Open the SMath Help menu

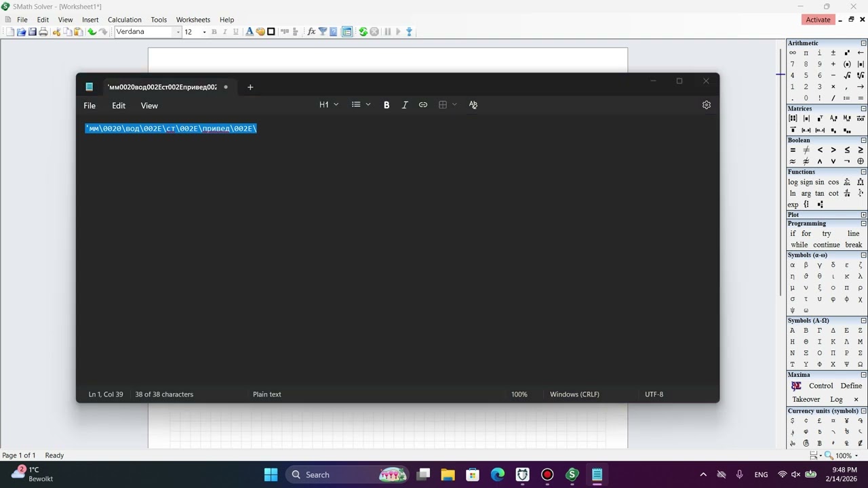click(x=227, y=20)
